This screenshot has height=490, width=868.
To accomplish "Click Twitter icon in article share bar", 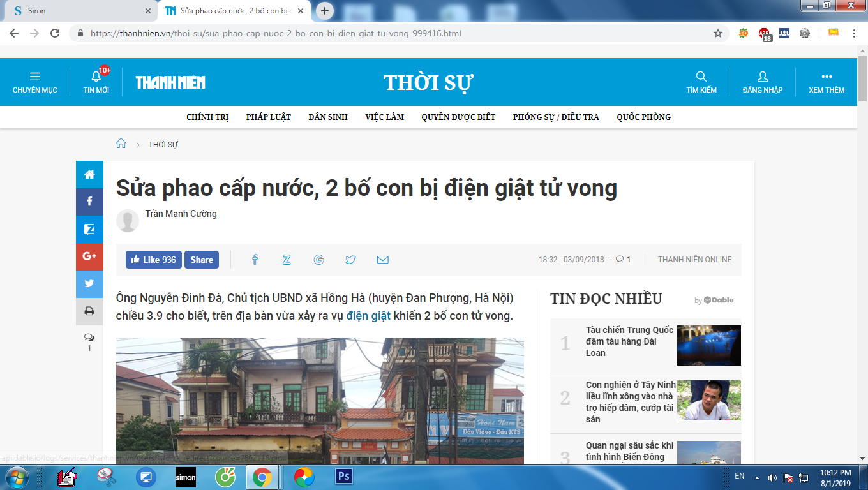I will [350, 260].
